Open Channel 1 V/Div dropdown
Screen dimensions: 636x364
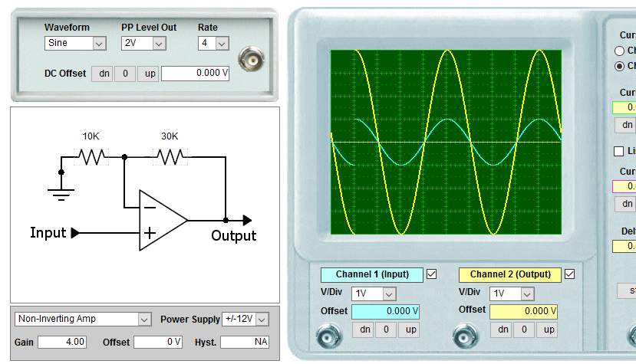(374, 293)
